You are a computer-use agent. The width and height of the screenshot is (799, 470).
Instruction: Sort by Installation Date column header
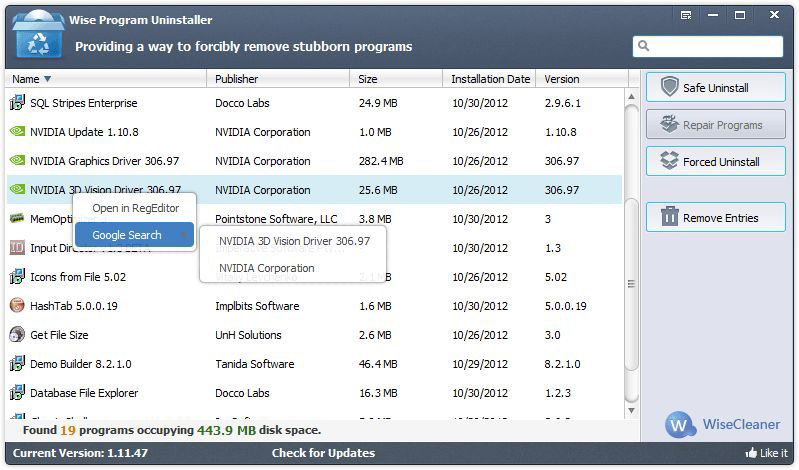(490, 79)
